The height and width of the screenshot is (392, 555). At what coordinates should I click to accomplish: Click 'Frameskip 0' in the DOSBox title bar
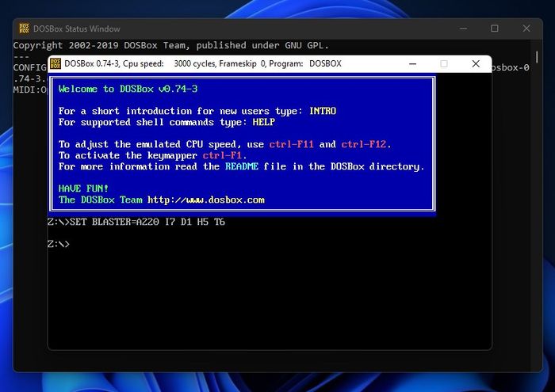click(x=243, y=63)
